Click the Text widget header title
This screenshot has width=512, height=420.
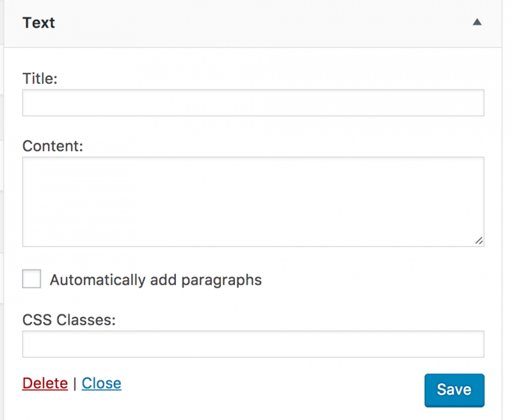click(38, 23)
